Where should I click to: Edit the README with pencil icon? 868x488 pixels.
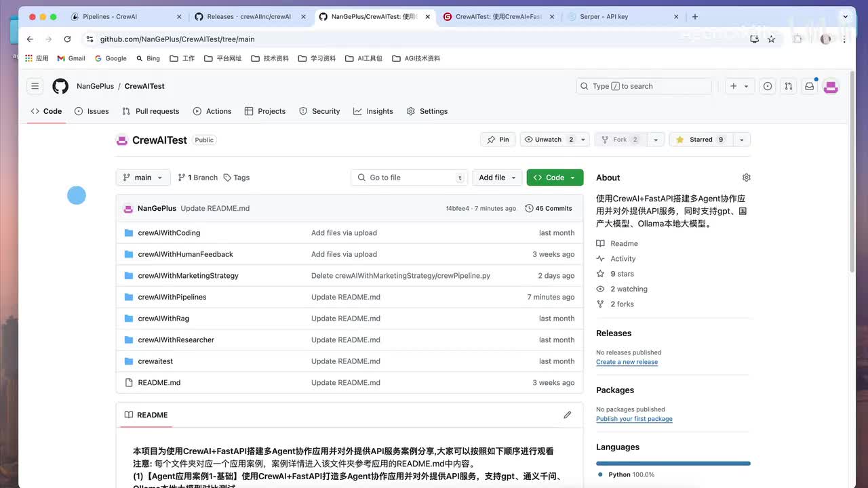568,415
